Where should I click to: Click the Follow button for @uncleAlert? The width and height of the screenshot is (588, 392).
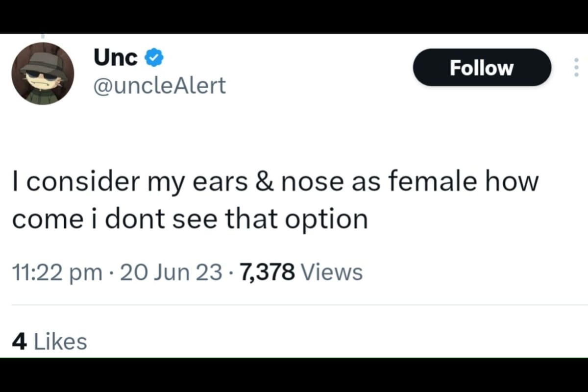(482, 68)
